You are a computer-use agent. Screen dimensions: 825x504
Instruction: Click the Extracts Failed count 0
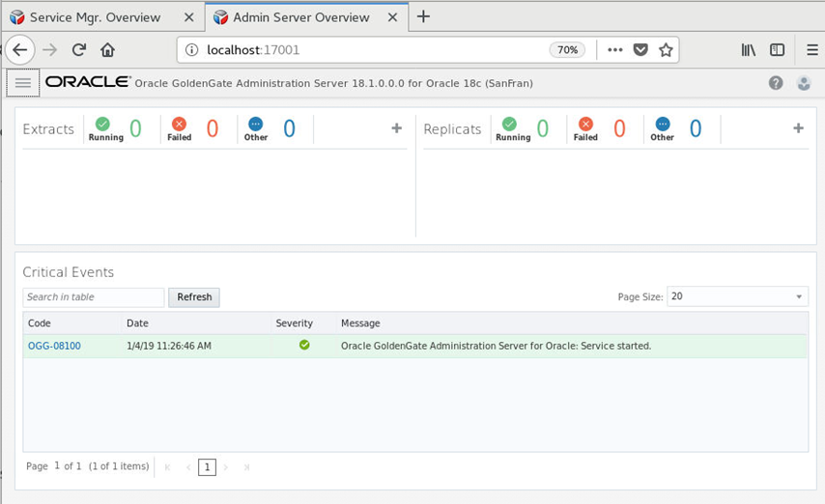[212, 128]
